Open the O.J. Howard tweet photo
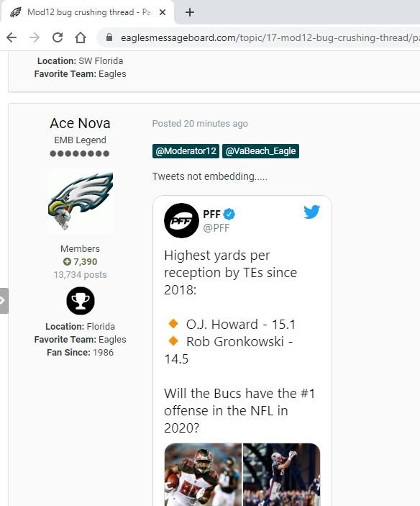Image resolution: width=420 pixels, height=506 pixels. 203,474
